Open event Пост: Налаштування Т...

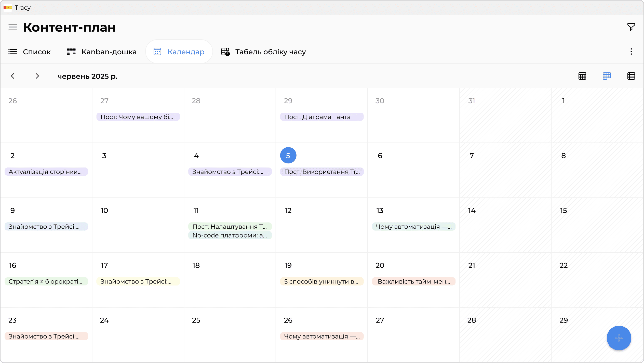230,226
